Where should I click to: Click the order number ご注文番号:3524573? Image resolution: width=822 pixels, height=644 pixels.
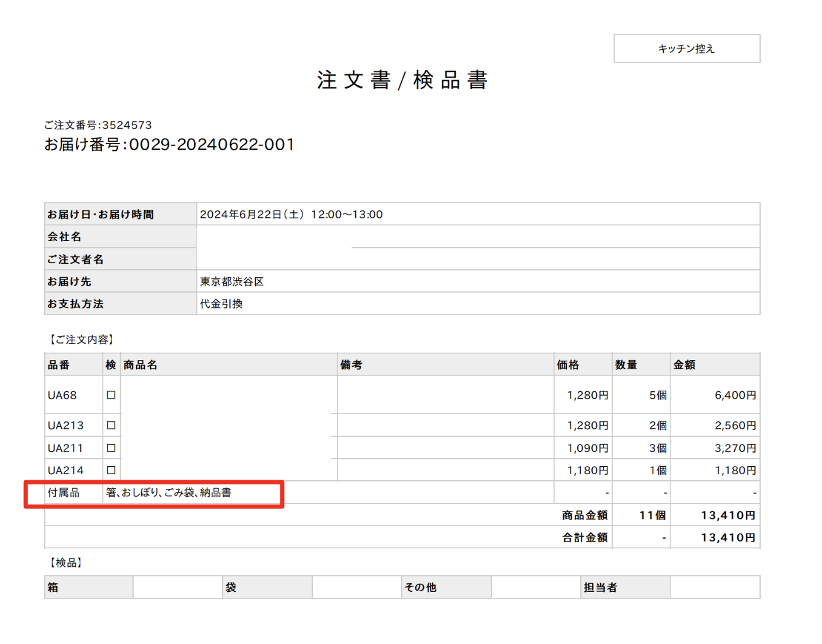(98, 125)
